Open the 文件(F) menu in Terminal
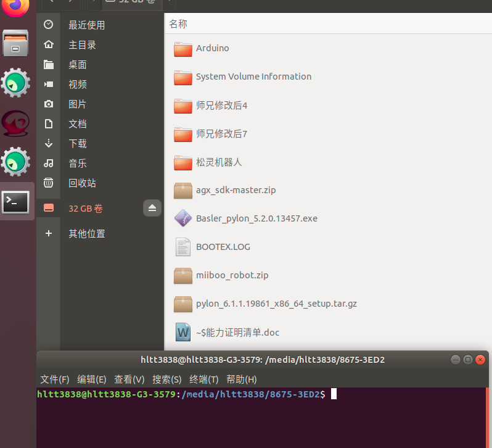The width and height of the screenshot is (492, 448). tap(55, 380)
